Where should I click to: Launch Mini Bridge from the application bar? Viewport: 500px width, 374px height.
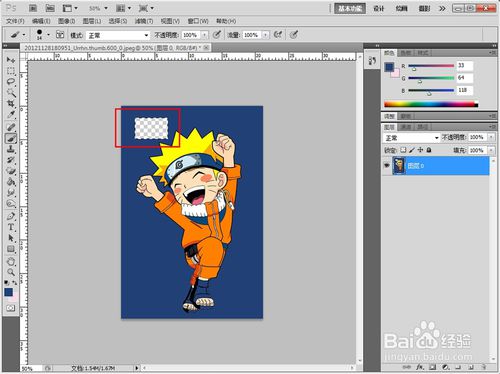tap(50, 8)
